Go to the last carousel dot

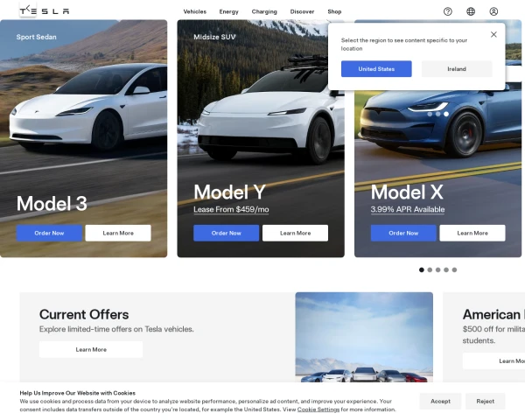(x=454, y=270)
